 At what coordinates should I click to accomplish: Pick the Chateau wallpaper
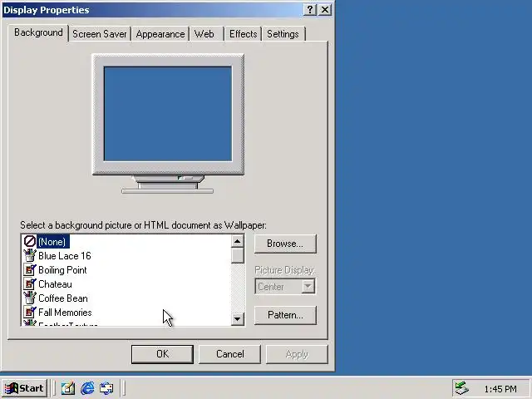(55, 284)
